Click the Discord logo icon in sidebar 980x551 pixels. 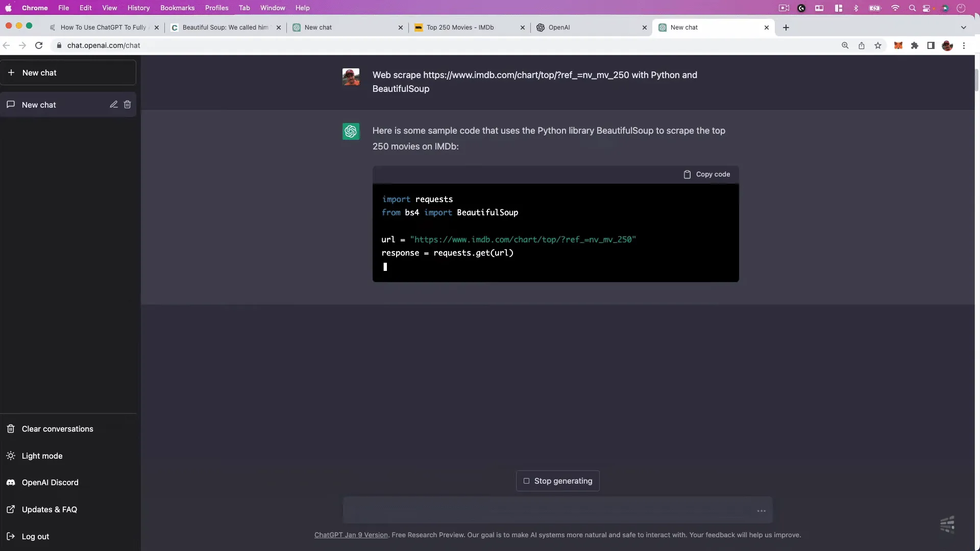coord(11,483)
